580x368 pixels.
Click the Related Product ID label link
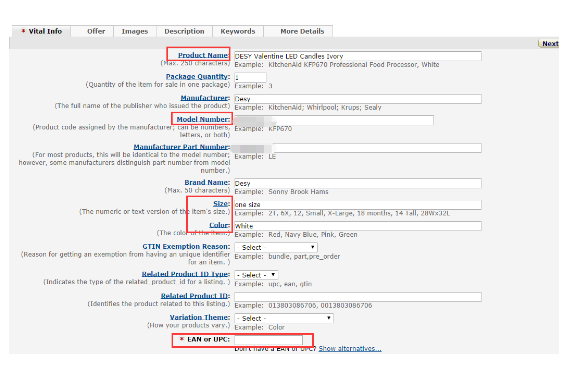pos(195,296)
